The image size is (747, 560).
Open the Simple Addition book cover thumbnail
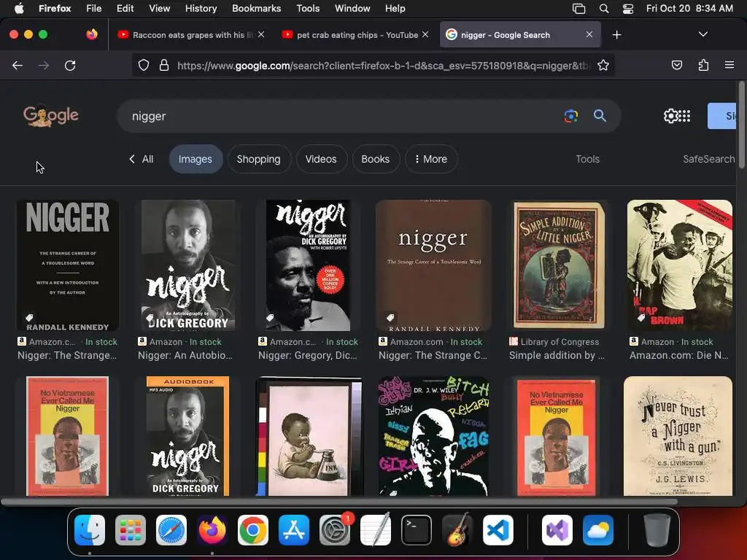pos(558,265)
